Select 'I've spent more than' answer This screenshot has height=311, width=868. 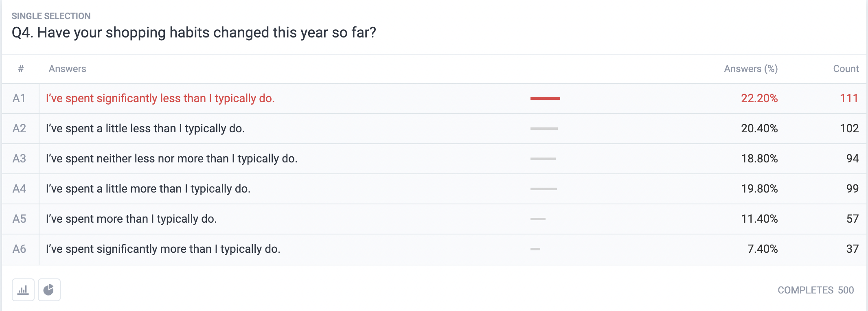[131, 219]
